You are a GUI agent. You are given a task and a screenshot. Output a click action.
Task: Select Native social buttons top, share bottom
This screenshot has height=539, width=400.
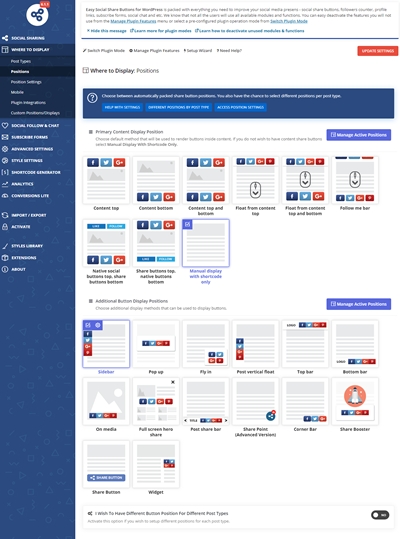(x=106, y=243)
